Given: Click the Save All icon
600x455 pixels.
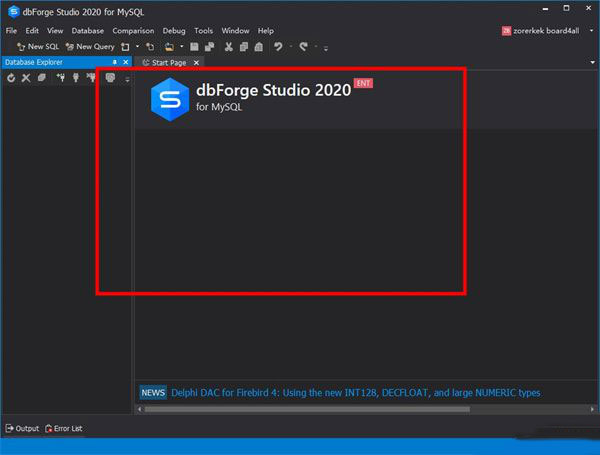Looking at the screenshot, I should pos(209,47).
